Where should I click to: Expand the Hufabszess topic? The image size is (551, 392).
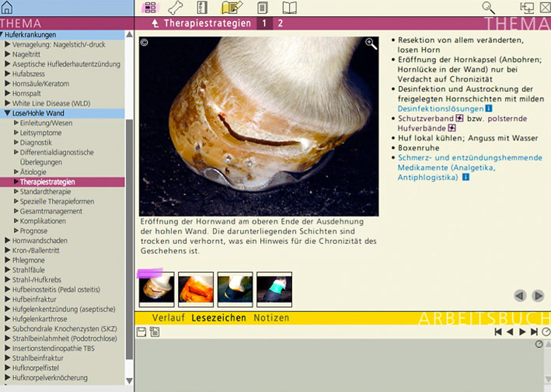tap(7, 74)
